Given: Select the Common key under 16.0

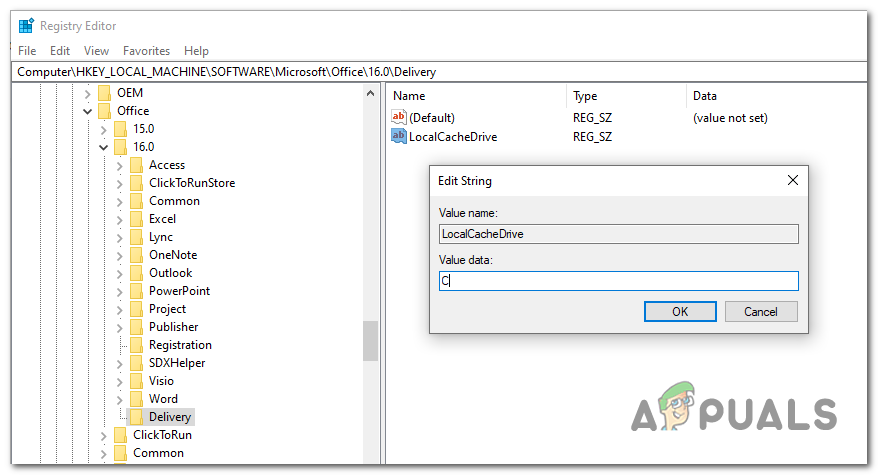Looking at the screenshot, I should pyautogui.click(x=174, y=201).
